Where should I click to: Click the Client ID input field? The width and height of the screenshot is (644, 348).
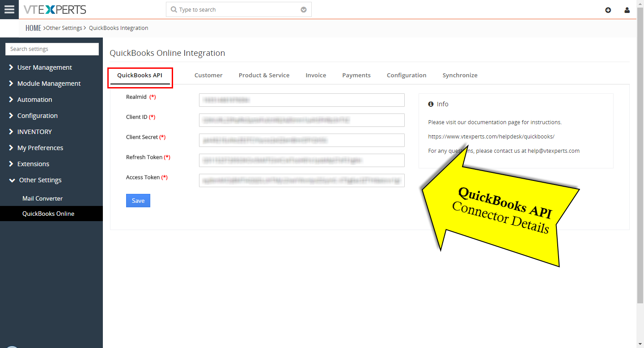click(302, 120)
